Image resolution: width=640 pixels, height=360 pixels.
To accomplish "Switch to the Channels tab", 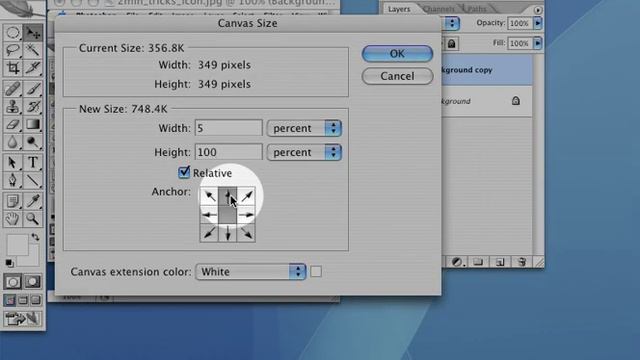I will coord(439,9).
